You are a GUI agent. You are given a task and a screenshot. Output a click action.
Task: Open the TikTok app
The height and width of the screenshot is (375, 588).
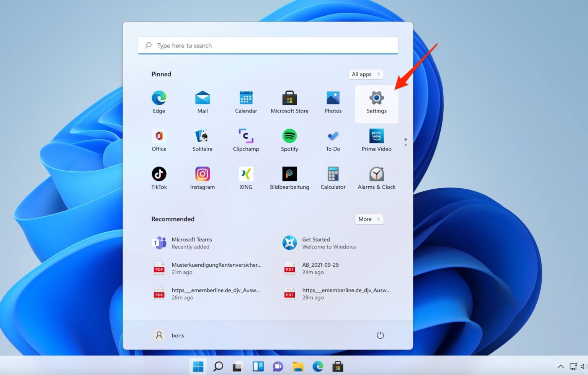point(159,177)
